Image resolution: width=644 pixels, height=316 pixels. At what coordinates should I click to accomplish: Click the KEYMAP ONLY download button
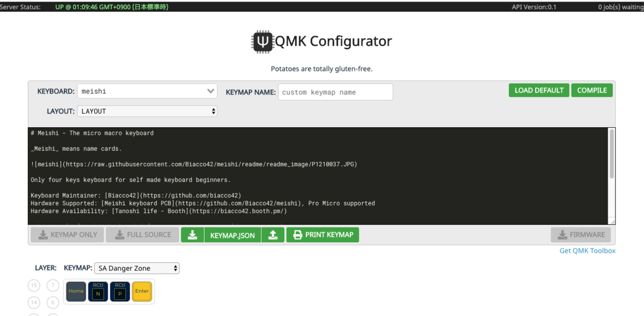[67, 235]
